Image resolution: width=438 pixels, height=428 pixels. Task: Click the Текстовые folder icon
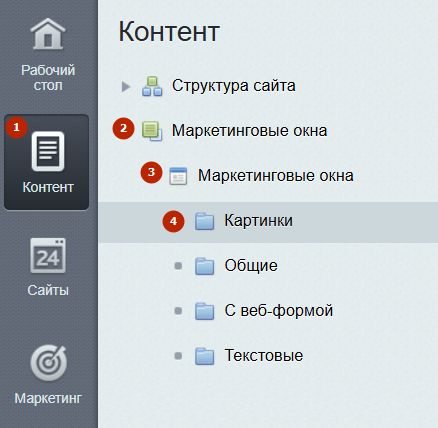(204, 356)
